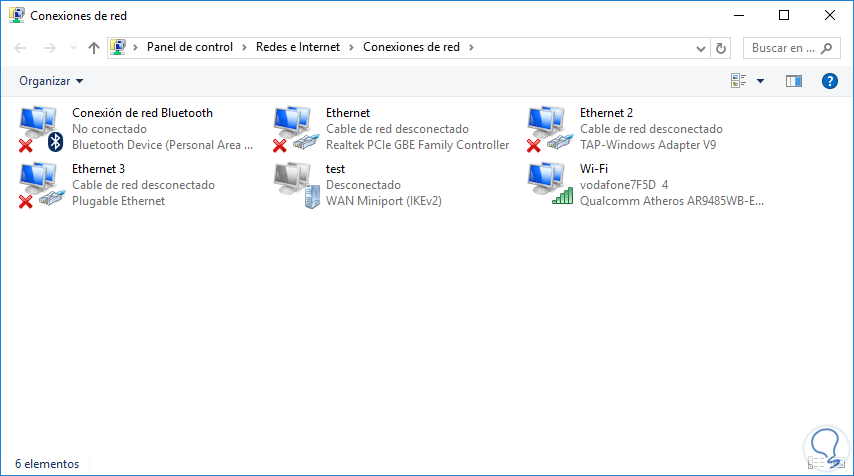Screen dimensions: 854x476
Task: Open the recent locations chevron
Action: 73,48
